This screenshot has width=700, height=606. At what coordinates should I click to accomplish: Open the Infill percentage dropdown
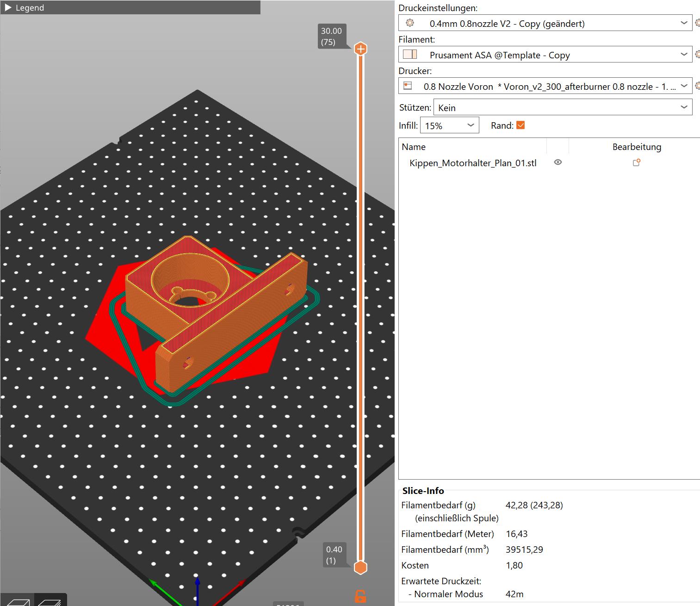pyautogui.click(x=449, y=125)
